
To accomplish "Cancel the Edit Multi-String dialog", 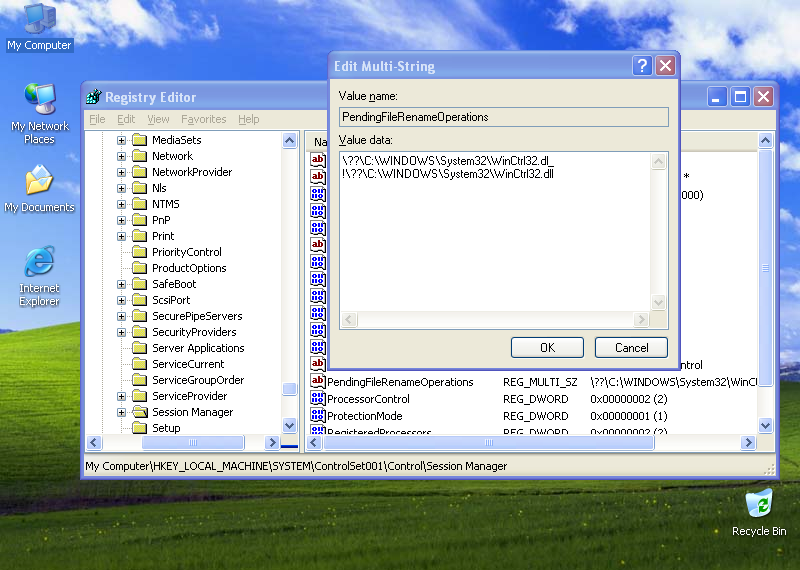I will pyautogui.click(x=631, y=348).
